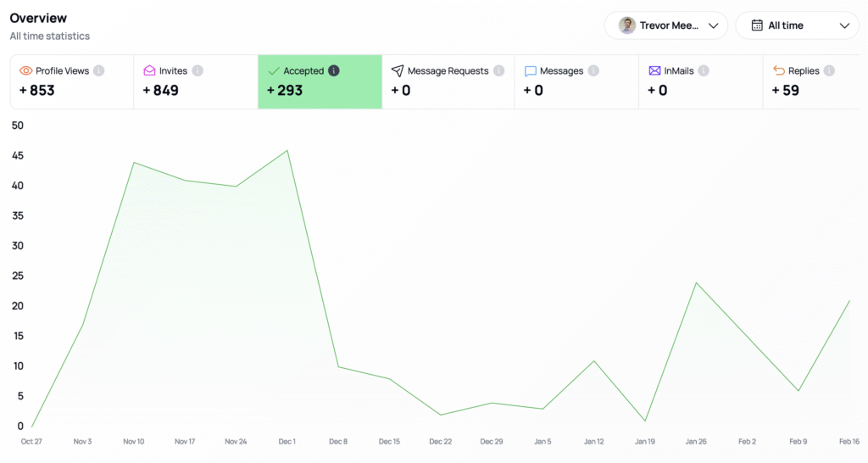
Task: Click the info icon next to Messages
Action: (594, 71)
